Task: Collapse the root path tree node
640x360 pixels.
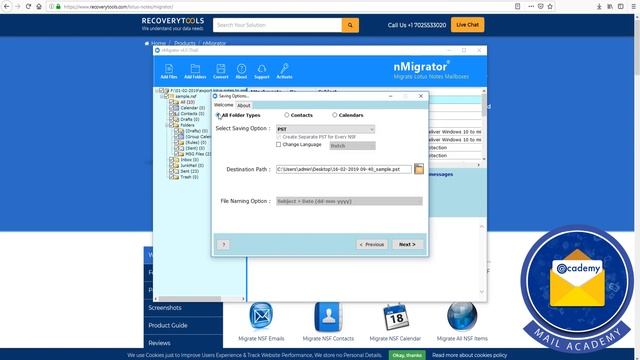Action: 157,91
